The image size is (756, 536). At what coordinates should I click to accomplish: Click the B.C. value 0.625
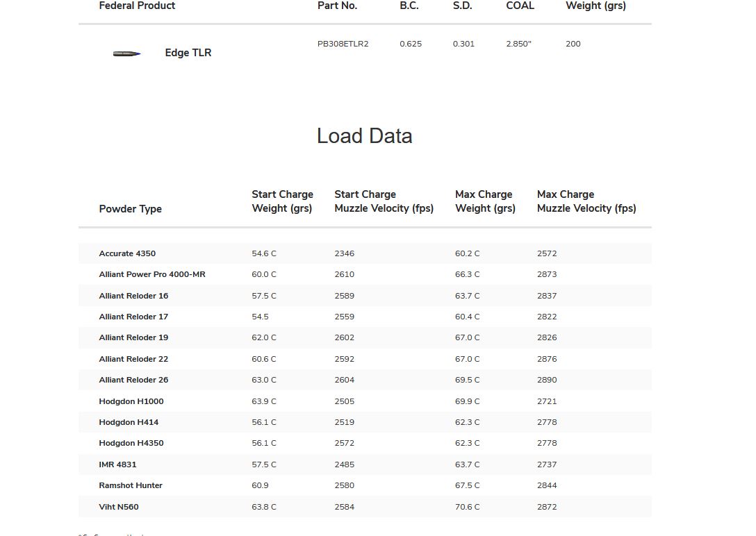411,44
